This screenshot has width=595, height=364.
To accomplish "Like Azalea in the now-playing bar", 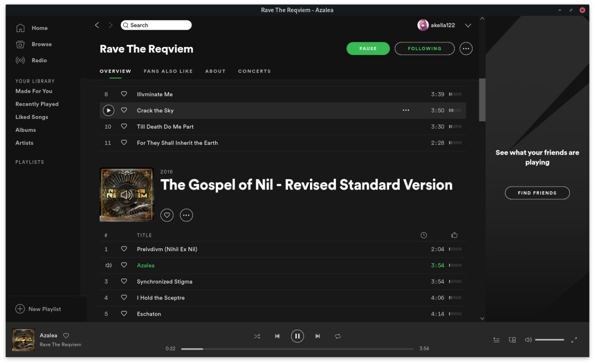I will (x=66, y=335).
